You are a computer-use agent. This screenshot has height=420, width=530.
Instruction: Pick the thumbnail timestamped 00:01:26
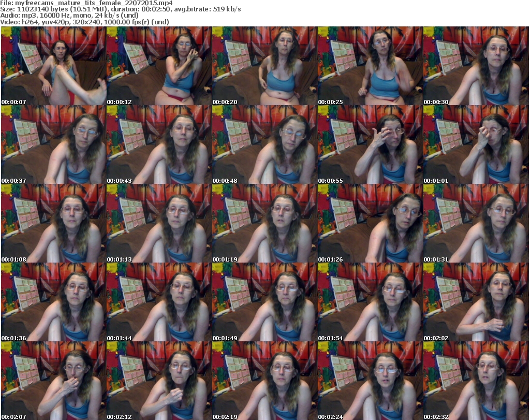(370, 224)
